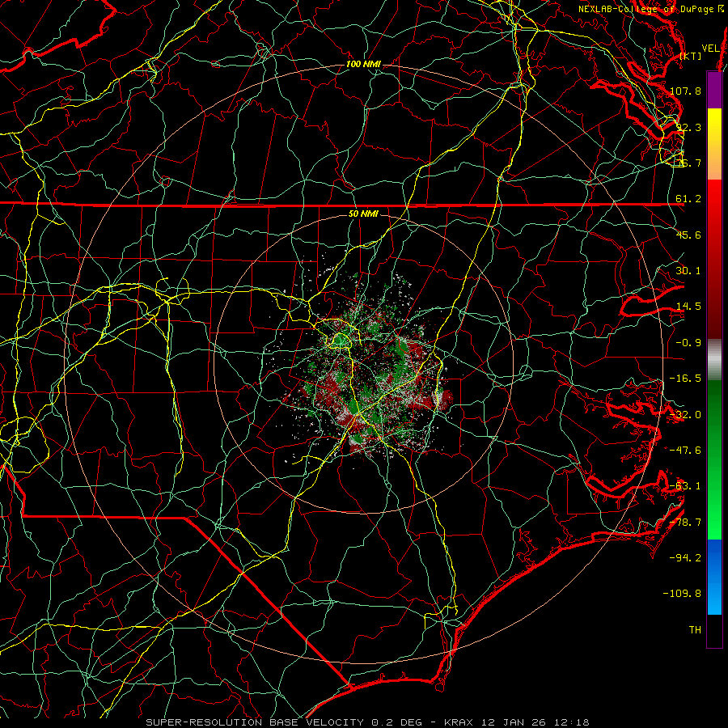Pick the gray near-zero segment of color bar
728x728 pixels.
(714, 360)
